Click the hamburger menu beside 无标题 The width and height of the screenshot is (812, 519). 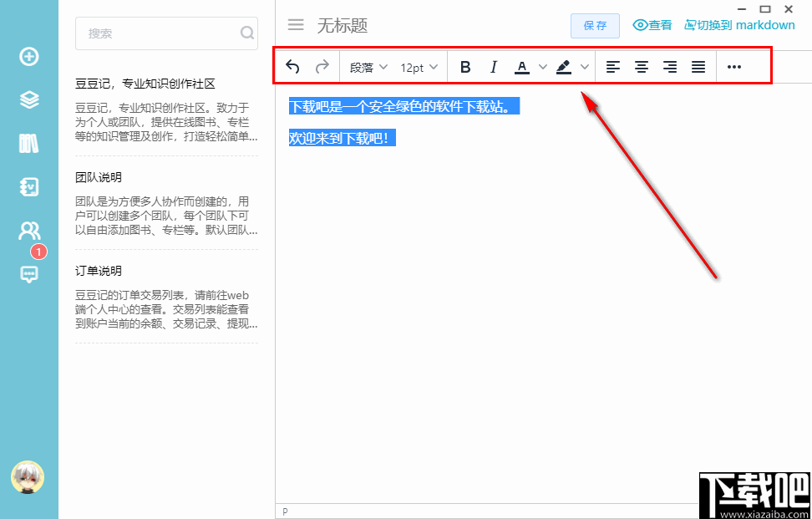[x=296, y=25]
